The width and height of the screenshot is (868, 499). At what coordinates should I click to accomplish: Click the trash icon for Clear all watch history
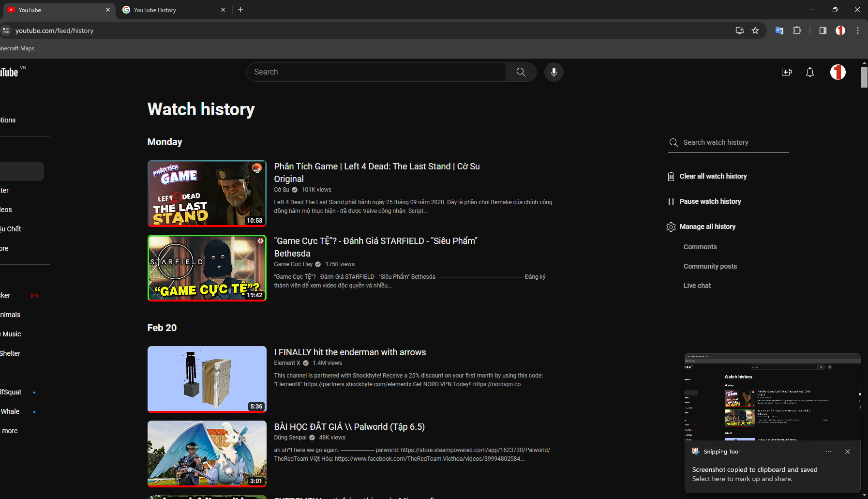[x=671, y=177]
